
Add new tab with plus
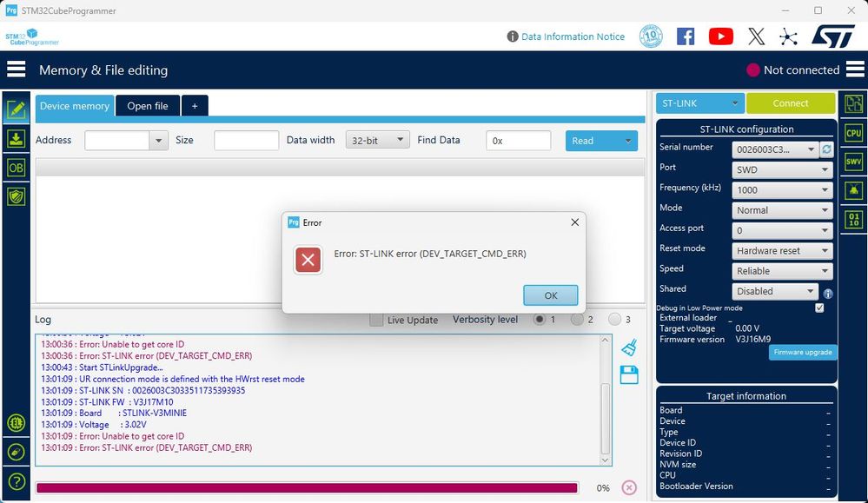[x=195, y=106]
